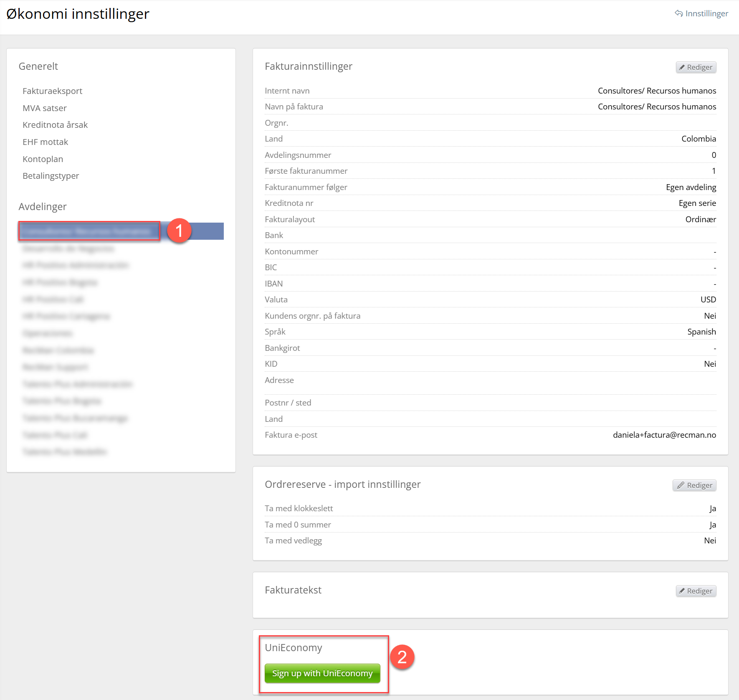The height and width of the screenshot is (700, 739).
Task: Open the Kontoplan page
Action: coord(43,159)
